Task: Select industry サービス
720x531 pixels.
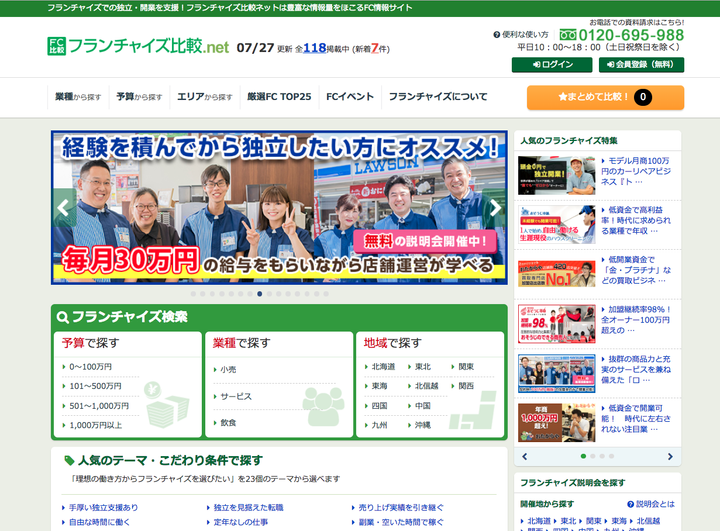Action: pyautogui.click(x=236, y=396)
